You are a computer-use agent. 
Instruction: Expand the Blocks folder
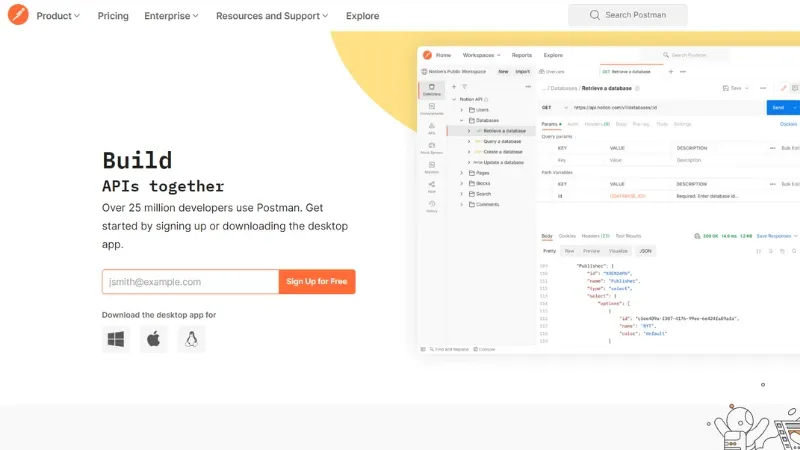point(462,183)
